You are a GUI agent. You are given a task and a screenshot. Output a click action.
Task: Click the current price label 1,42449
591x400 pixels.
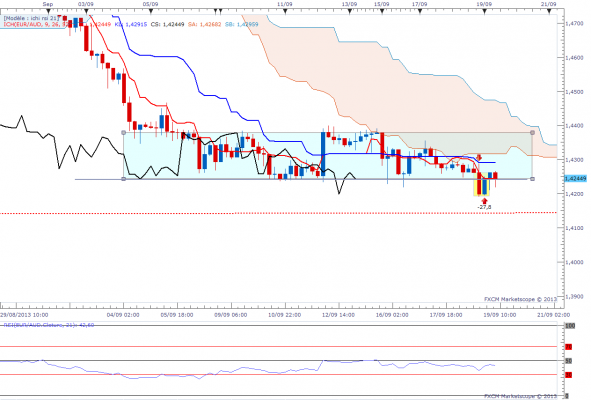coord(575,178)
